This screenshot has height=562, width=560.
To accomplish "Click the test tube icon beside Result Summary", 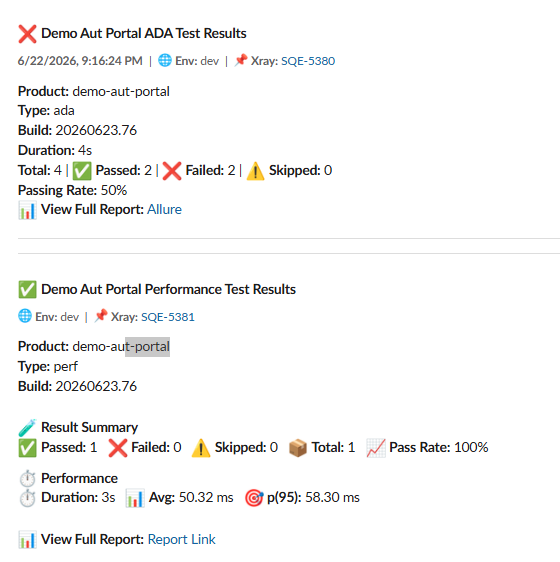I will 27,428.
